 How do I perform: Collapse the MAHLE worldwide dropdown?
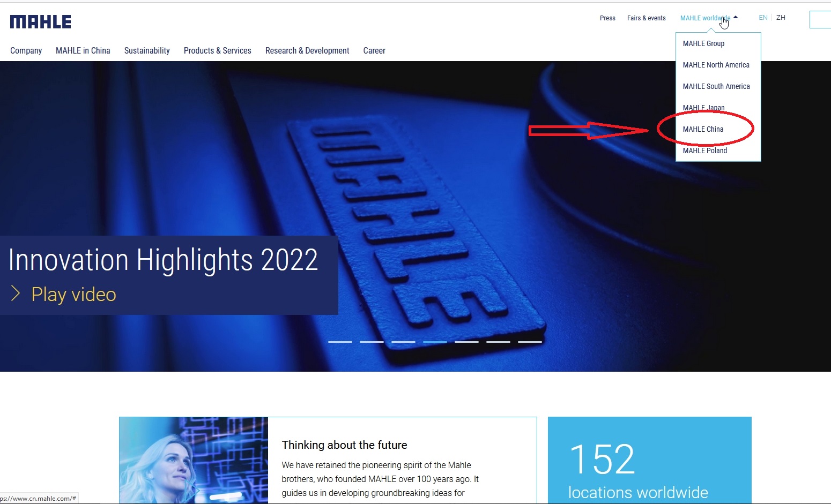(x=709, y=18)
